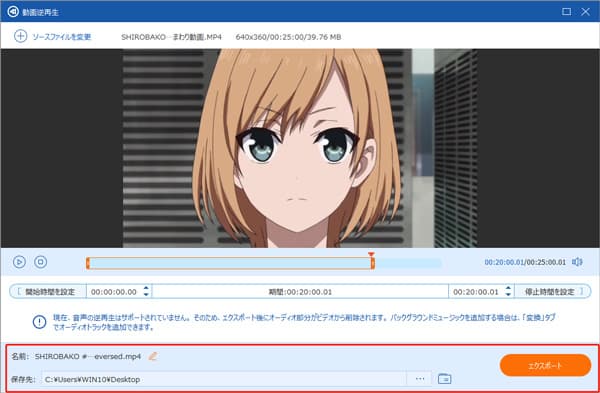The width and height of the screenshot is (600, 393).
Task: Click the plus icon to change source file
Action: [x=20, y=36]
